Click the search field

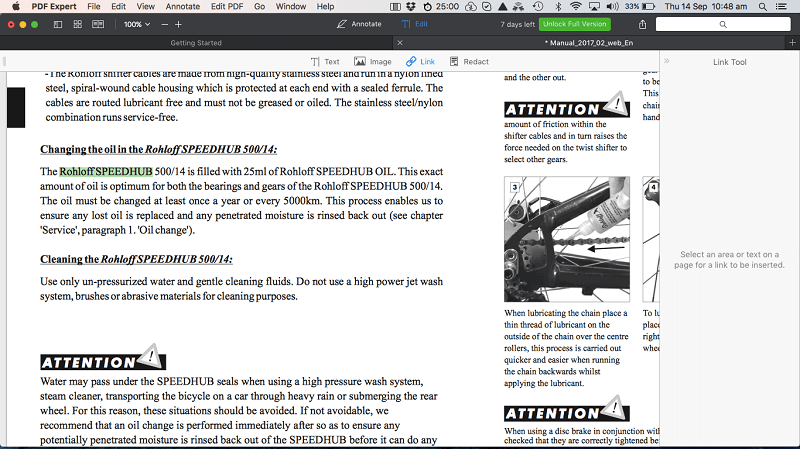723,24
